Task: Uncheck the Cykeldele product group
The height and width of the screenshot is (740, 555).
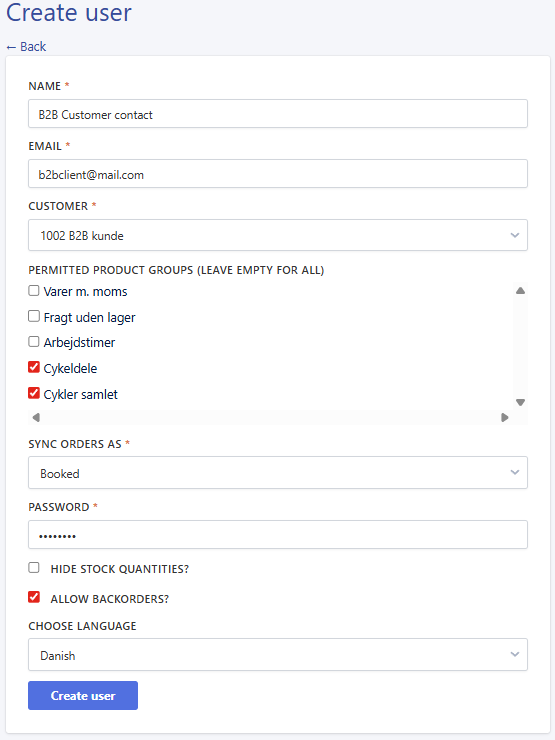Action: click(x=34, y=367)
